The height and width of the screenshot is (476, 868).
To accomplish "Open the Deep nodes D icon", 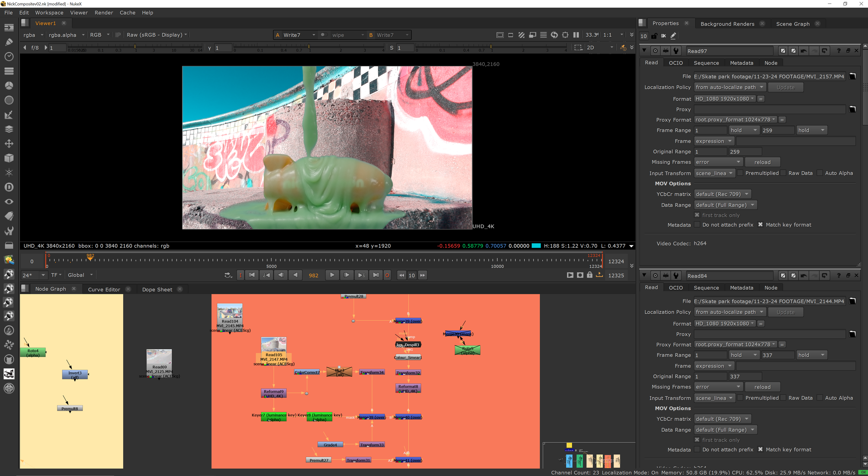I will [x=9, y=187].
